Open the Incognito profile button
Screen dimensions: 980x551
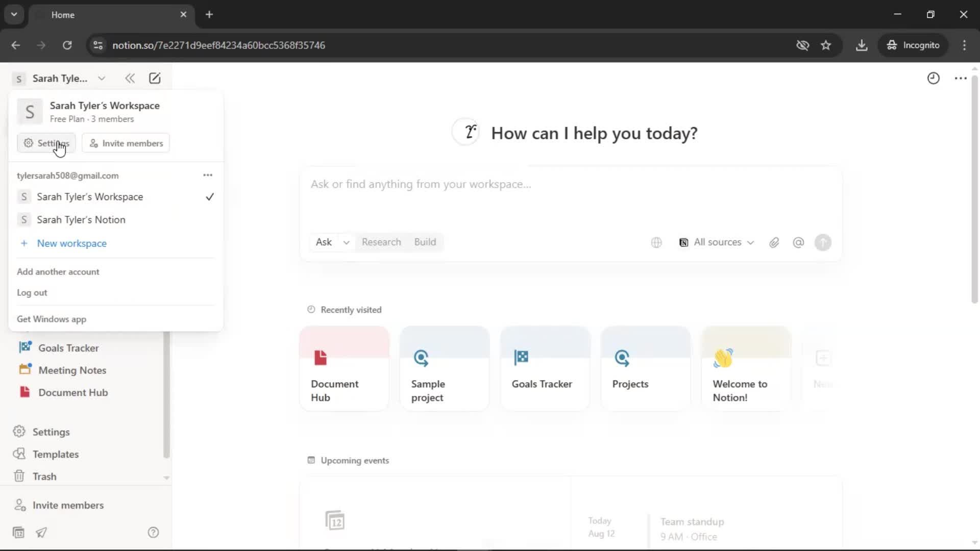(913, 45)
